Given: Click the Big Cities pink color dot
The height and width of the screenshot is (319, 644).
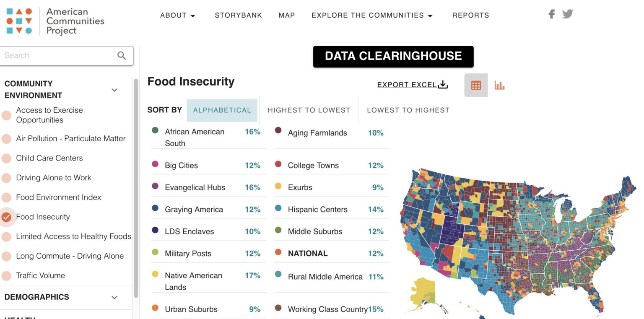Looking at the screenshot, I should (156, 165).
